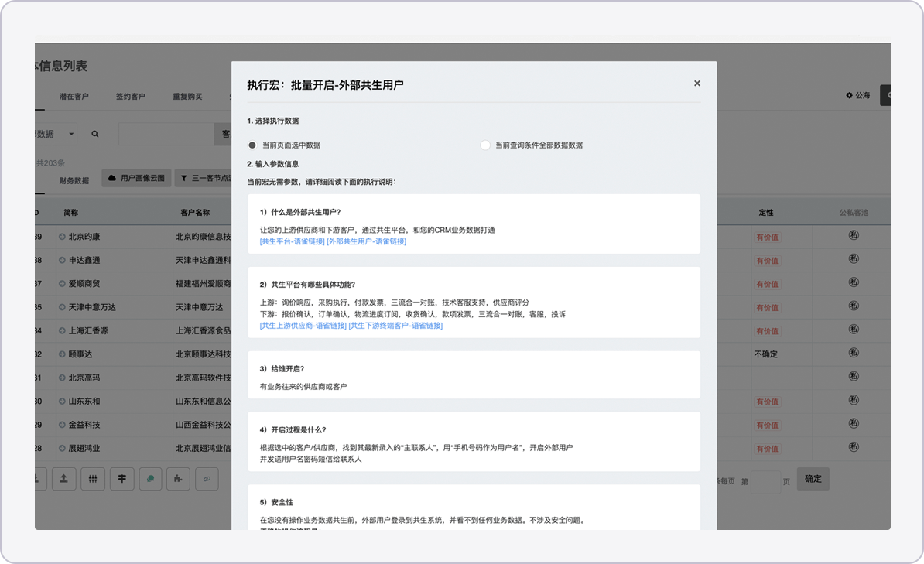
Task: Click the signpost icon button in bottom toolbar
Action: 121,479
